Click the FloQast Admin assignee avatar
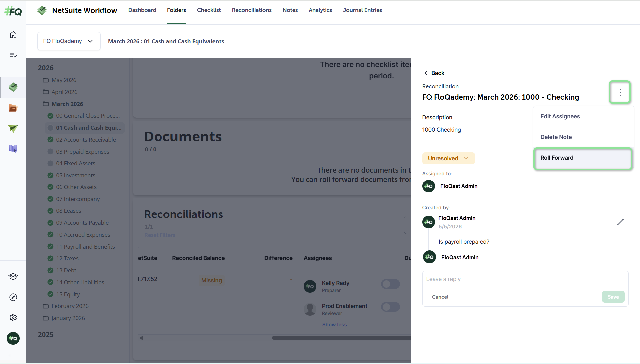This screenshot has height=364, width=640. point(429,186)
